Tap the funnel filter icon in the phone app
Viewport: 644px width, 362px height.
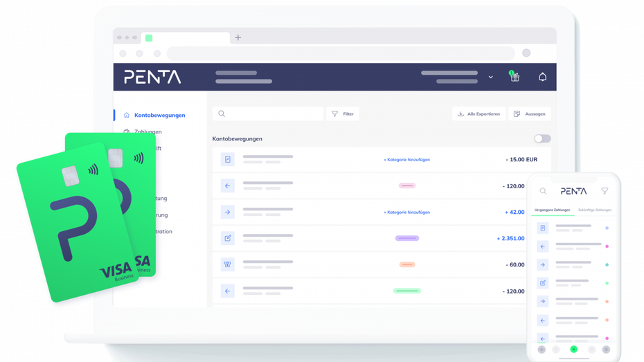pyautogui.click(x=605, y=191)
